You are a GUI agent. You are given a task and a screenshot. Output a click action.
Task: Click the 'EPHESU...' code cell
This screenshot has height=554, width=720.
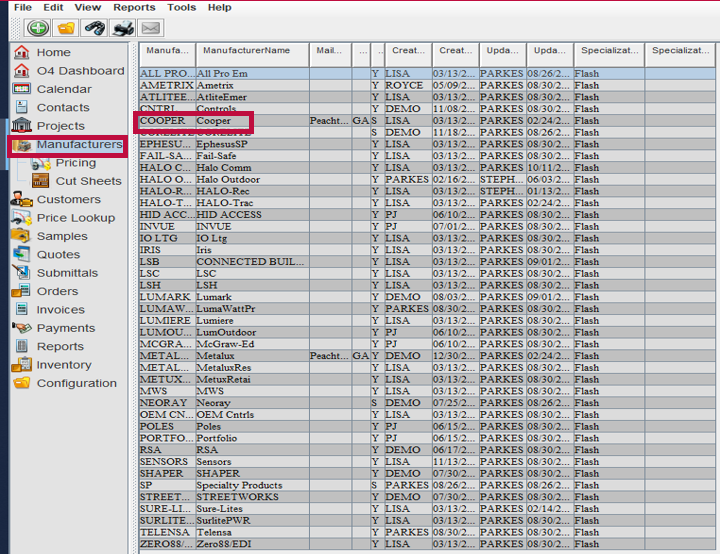point(168,144)
